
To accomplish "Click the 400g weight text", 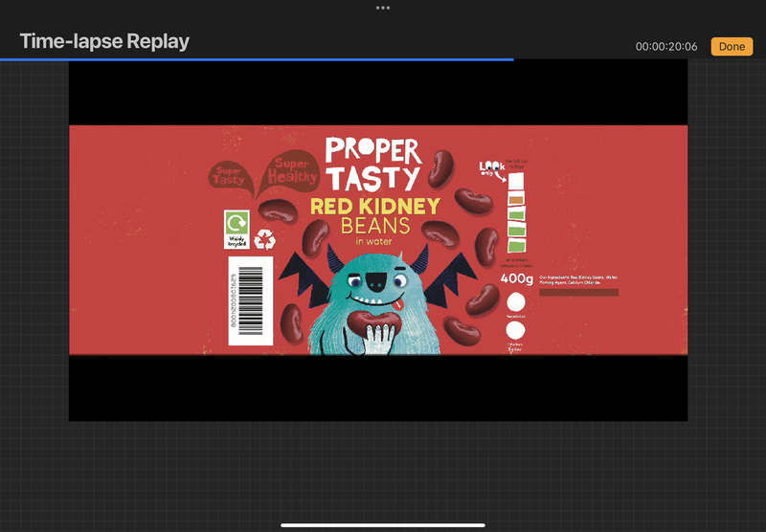I will [517, 278].
